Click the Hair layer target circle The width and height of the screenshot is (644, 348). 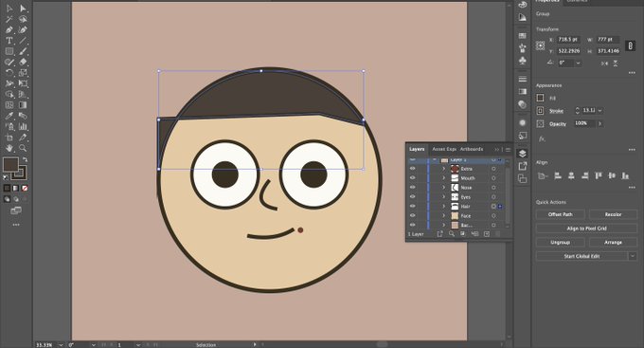(493, 207)
